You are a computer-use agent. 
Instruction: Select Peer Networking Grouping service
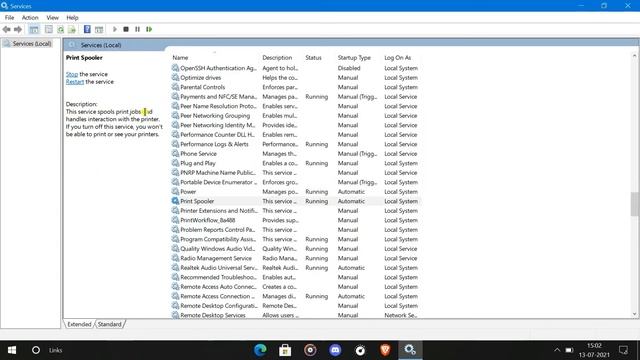point(296,116)
